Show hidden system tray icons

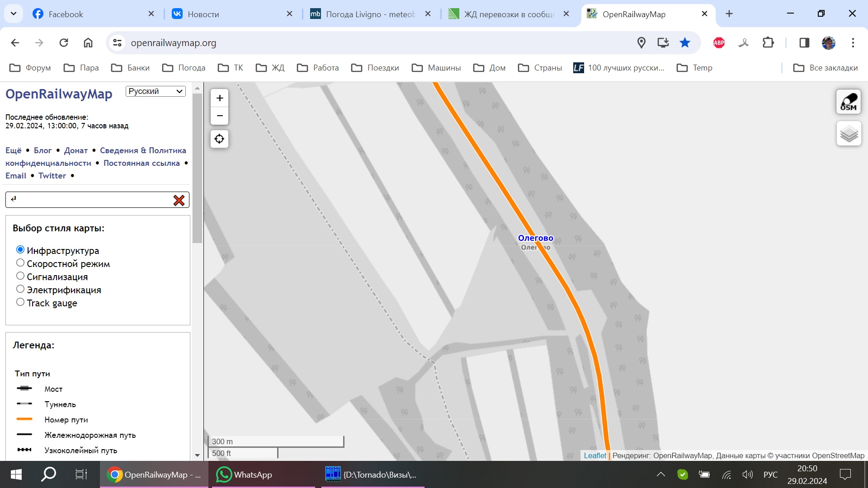coord(660,474)
